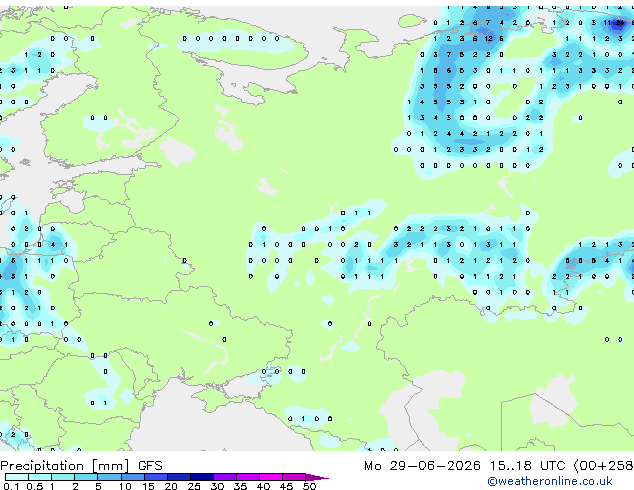Click the "Mo 29-06-2026" date text
634x490 pixels.
[x=422, y=466]
